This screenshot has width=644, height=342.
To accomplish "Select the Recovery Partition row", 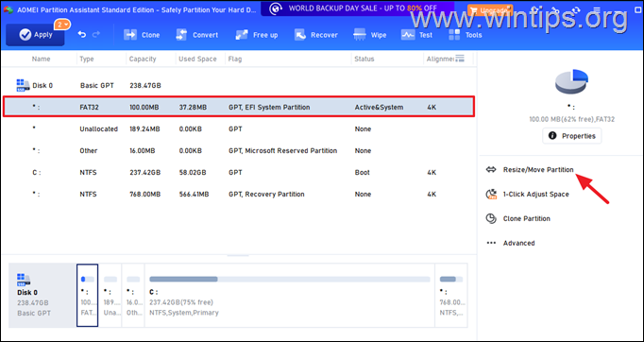I will tap(238, 194).
